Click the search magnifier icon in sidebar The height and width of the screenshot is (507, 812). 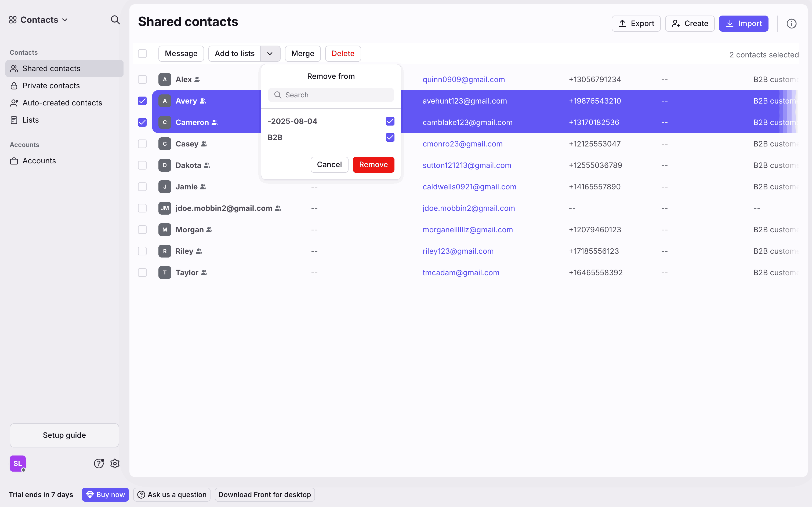click(x=115, y=20)
